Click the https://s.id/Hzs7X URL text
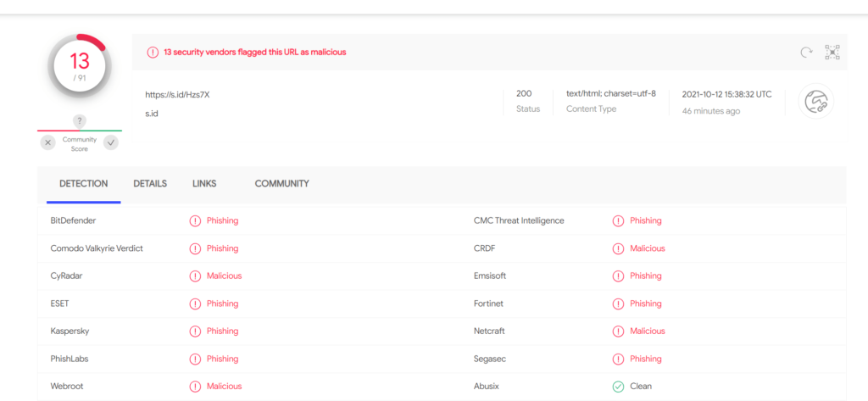 [178, 95]
